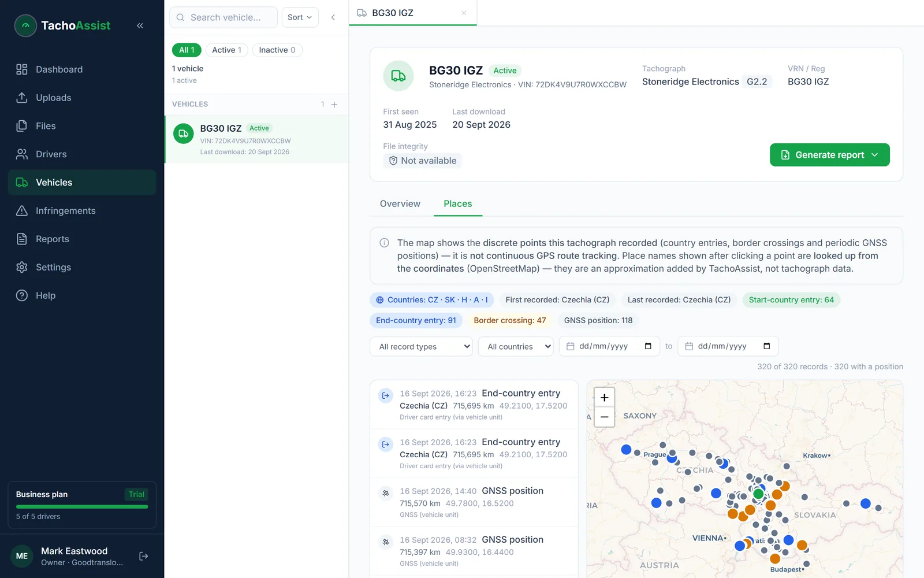Click the first End-country entry record icon
Screen dimensions: 924x578
click(x=386, y=395)
